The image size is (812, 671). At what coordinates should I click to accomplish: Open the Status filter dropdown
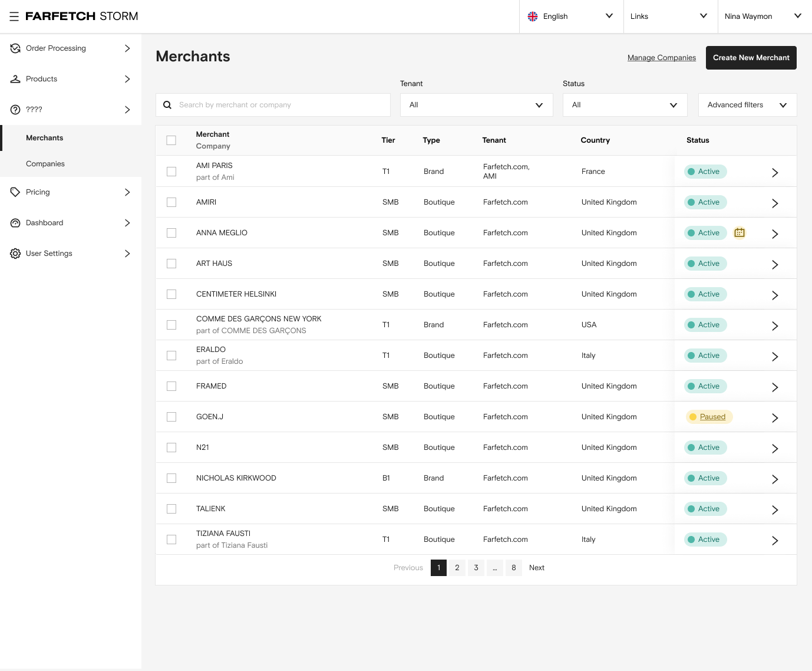click(625, 105)
